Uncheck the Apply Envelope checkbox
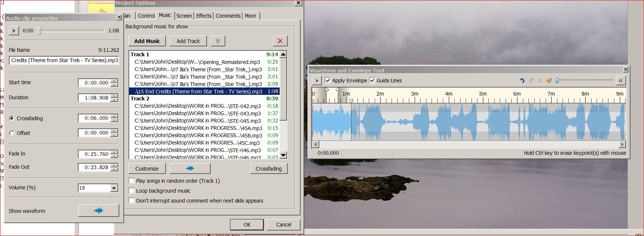The image size is (644, 236). click(328, 81)
